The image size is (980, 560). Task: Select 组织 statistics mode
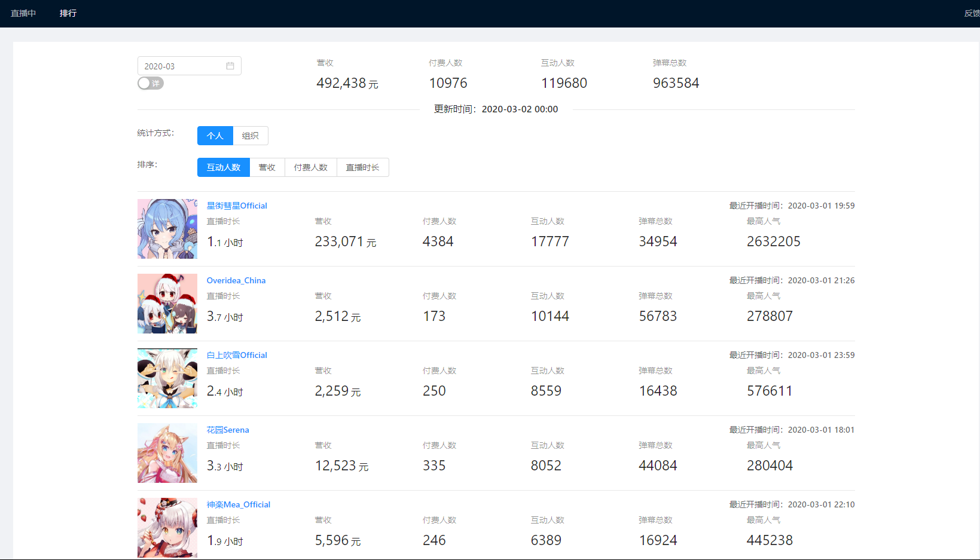[x=251, y=136]
